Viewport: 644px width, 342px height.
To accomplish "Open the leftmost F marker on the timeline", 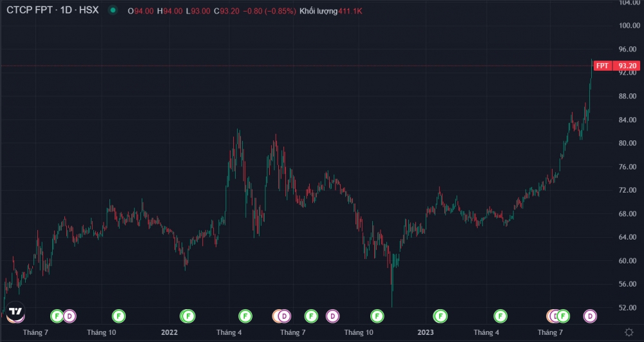I will tap(57, 316).
